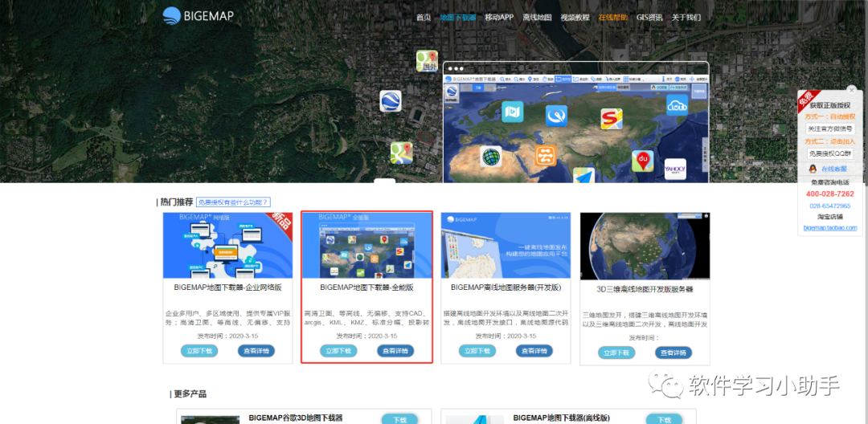The height and width of the screenshot is (424, 868).
Task: Open 关于我们 navigation item
Action: 686,17
